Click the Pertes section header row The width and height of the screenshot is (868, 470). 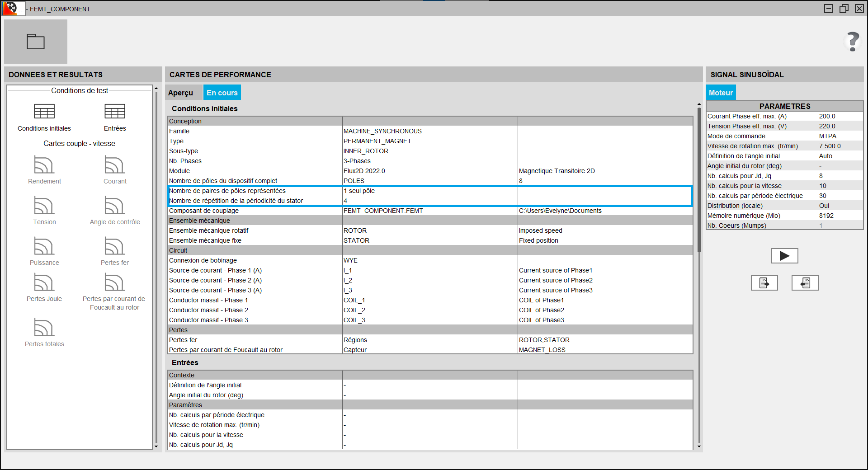[x=430, y=330]
